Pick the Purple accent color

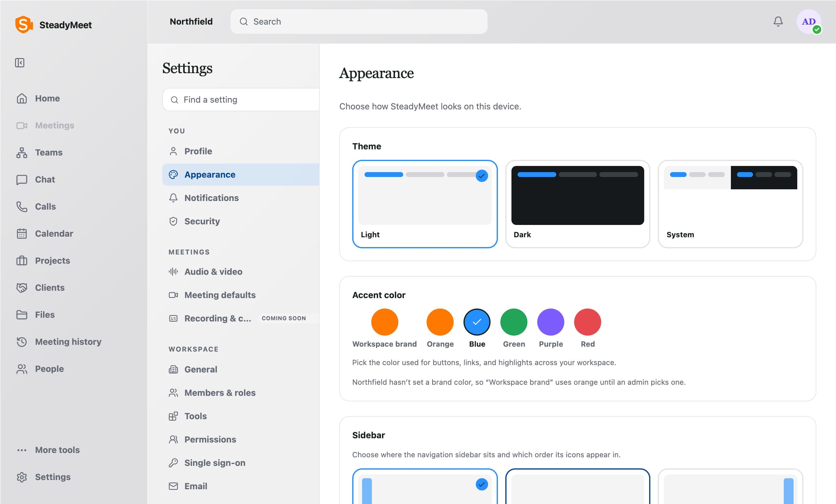point(551,322)
